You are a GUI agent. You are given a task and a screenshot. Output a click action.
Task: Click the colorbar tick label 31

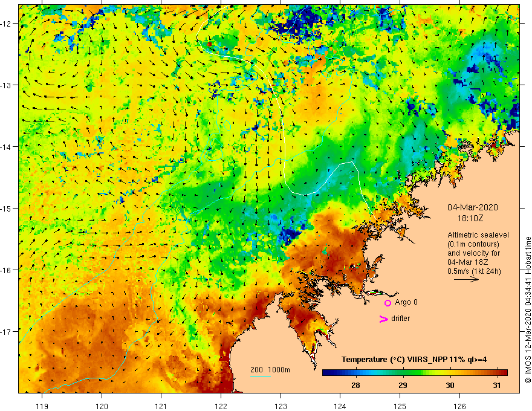pyautogui.click(x=497, y=385)
